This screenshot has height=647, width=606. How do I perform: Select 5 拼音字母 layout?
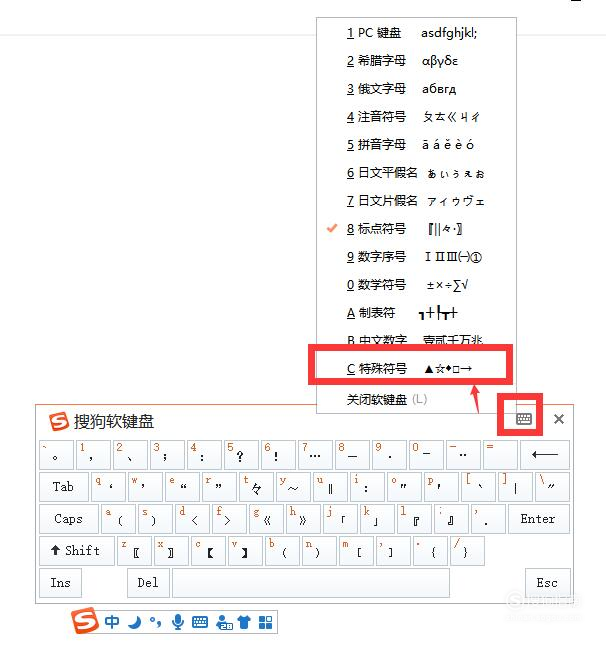click(x=416, y=145)
